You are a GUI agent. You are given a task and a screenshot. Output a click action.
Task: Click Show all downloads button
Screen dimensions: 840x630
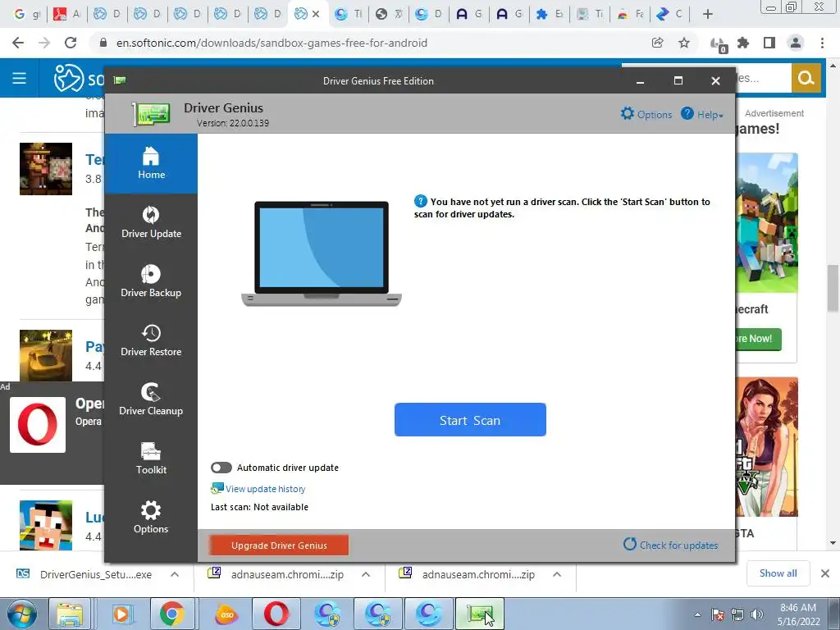(x=778, y=573)
